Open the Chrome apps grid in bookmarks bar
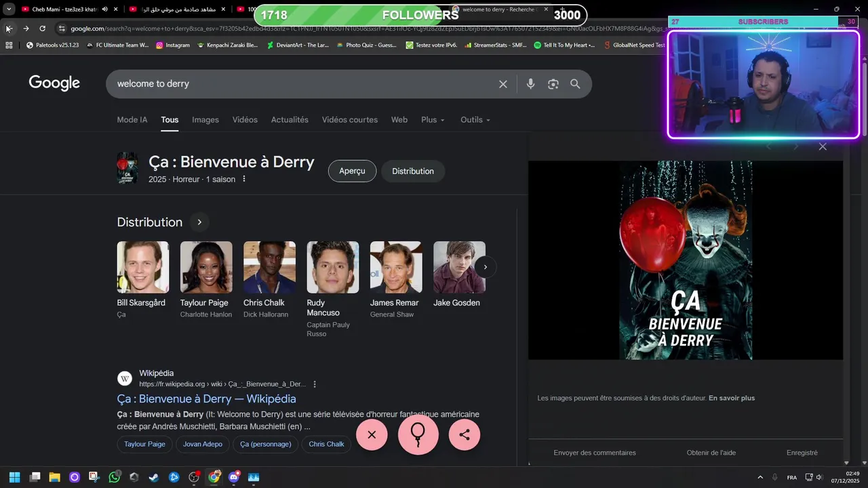The image size is (868, 488). (x=9, y=45)
